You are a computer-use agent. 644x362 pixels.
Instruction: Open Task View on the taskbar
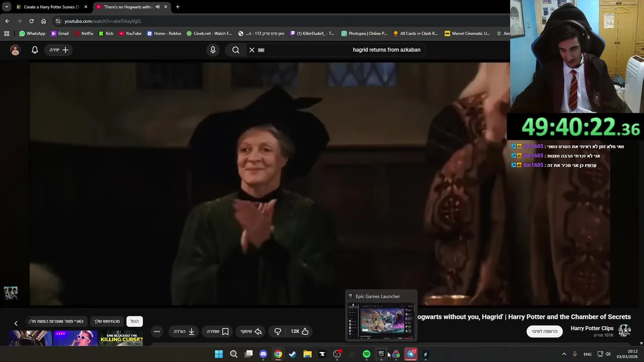point(249,354)
